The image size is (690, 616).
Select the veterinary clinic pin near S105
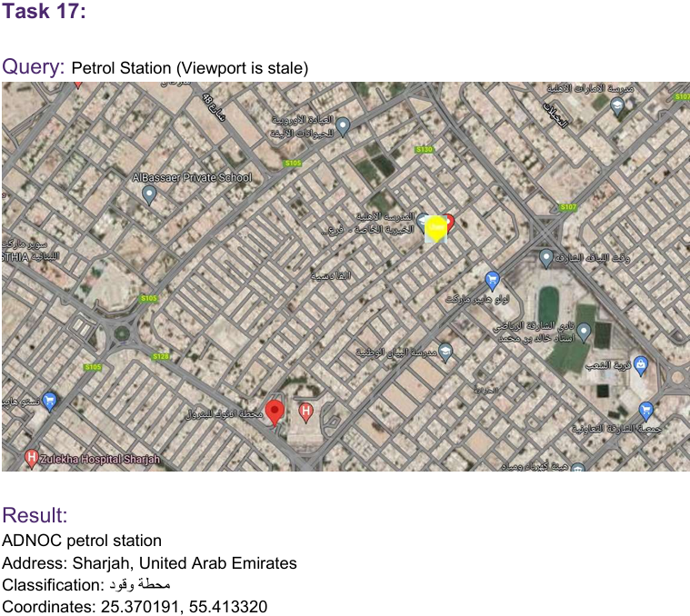(343, 127)
